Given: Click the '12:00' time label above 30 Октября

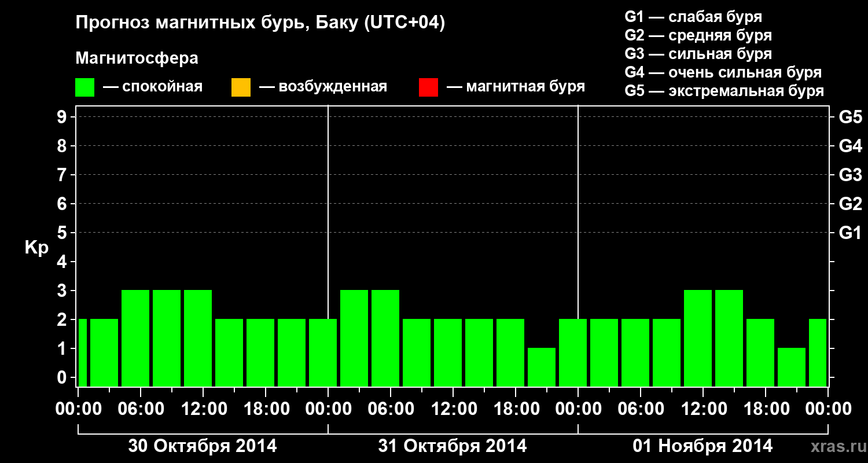Looking at the screenshot, I should coord(203,409).
